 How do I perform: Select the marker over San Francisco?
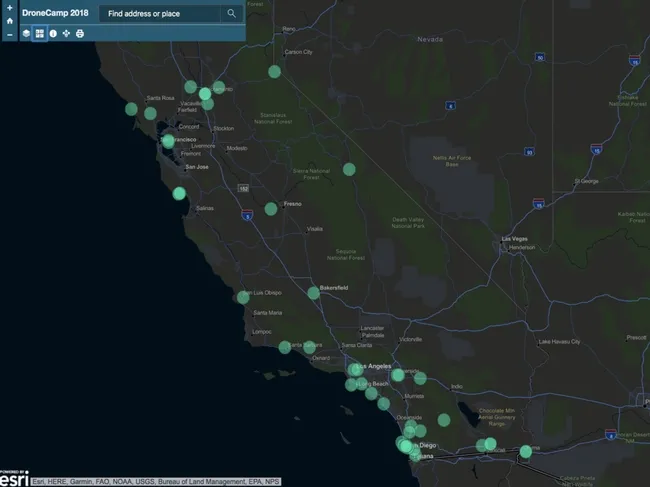[168, 141]
